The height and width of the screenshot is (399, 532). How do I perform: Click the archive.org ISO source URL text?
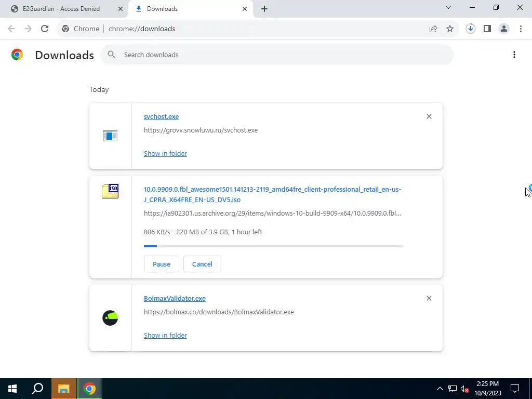click(x=272, y=214)
